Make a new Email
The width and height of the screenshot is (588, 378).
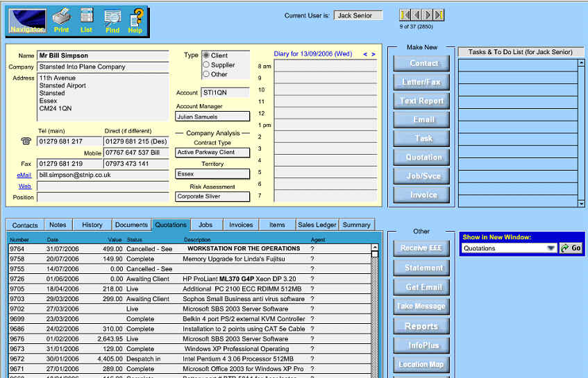[x=421, y=119]
